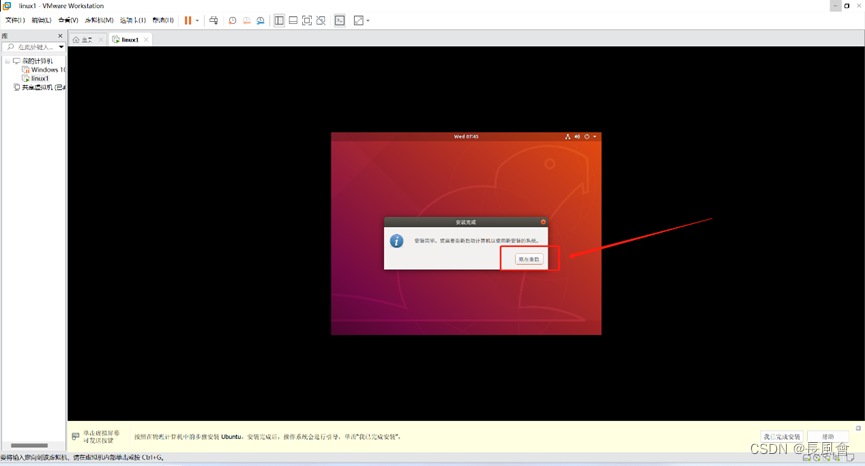This screenshot has height=466, width=865.
Task: Select My Computer in library tree
Action: (33, 61)
